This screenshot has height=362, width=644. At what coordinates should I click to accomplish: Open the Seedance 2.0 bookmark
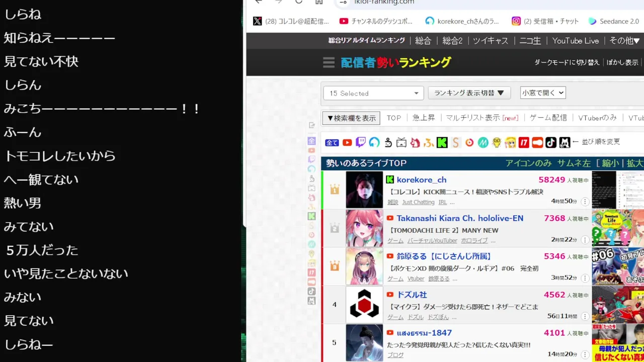pos(614,21)
